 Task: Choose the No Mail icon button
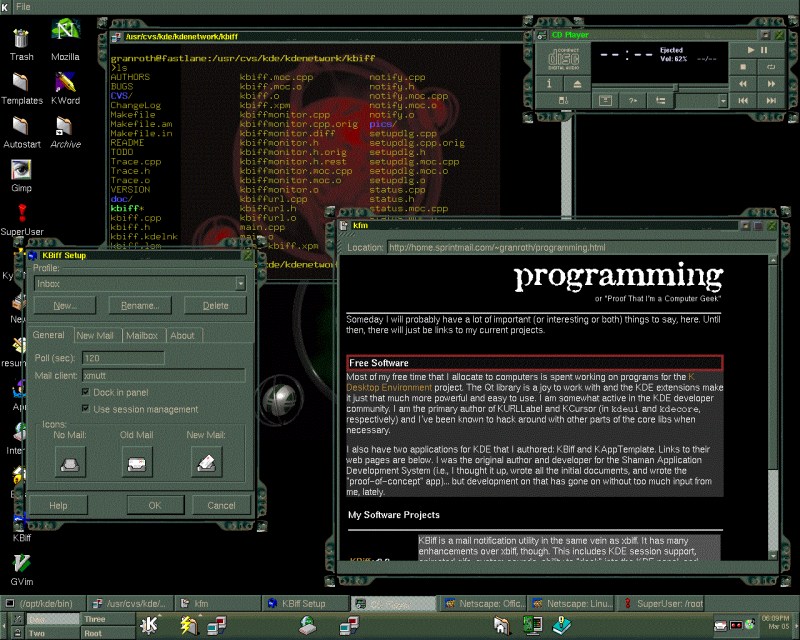pos(70,462)
